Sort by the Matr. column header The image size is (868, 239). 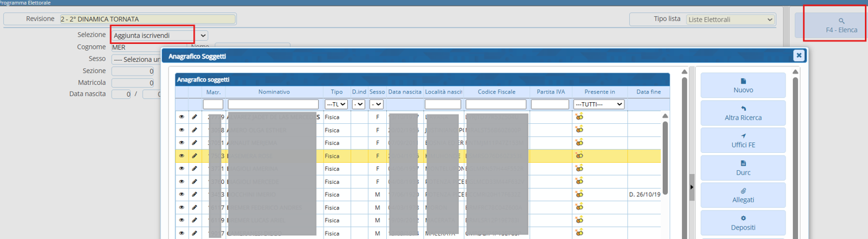click(x=213, y=92)
